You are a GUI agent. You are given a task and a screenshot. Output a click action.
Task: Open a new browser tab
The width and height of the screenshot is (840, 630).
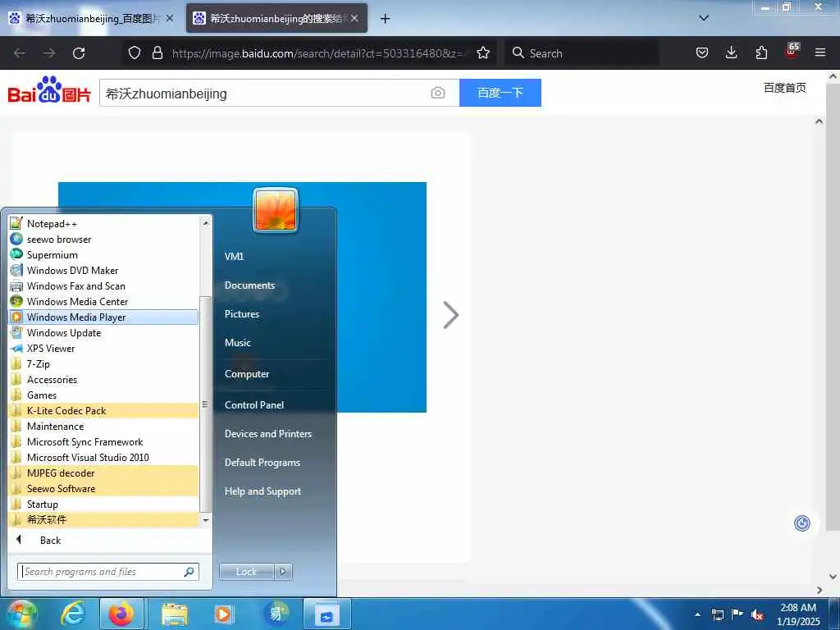(385, 19)
